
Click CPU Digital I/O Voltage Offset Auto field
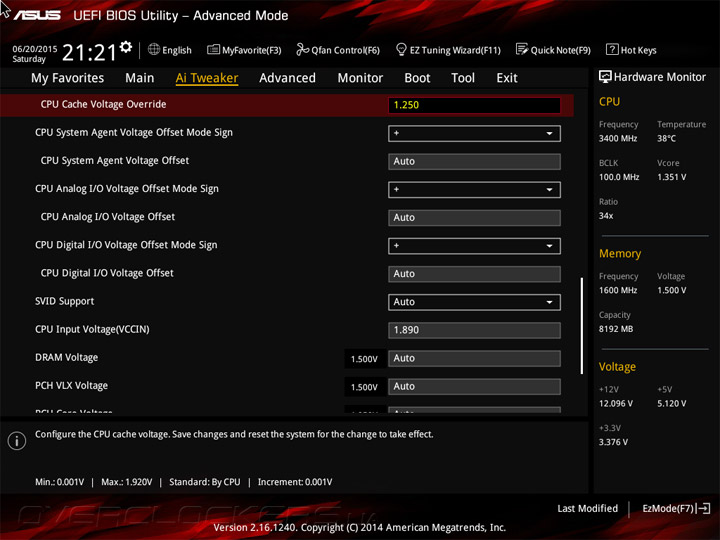point(474,274)
